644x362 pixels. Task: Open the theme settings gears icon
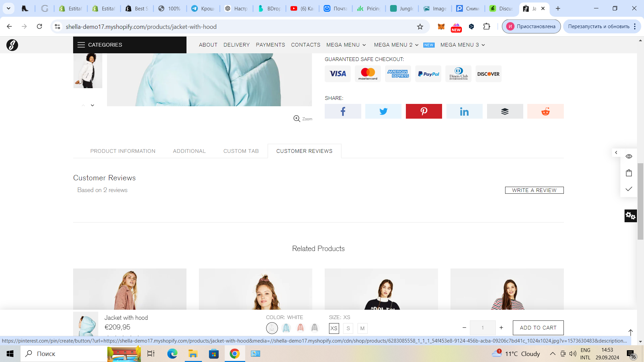point(631,216)
